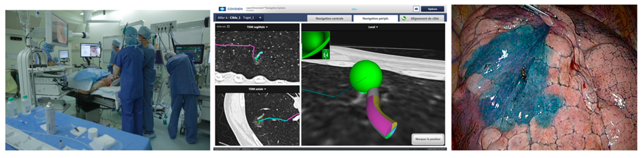Click the green alignment icon on tab
The height and width of the screenshot is (158, 644).
tap(404, 18)
